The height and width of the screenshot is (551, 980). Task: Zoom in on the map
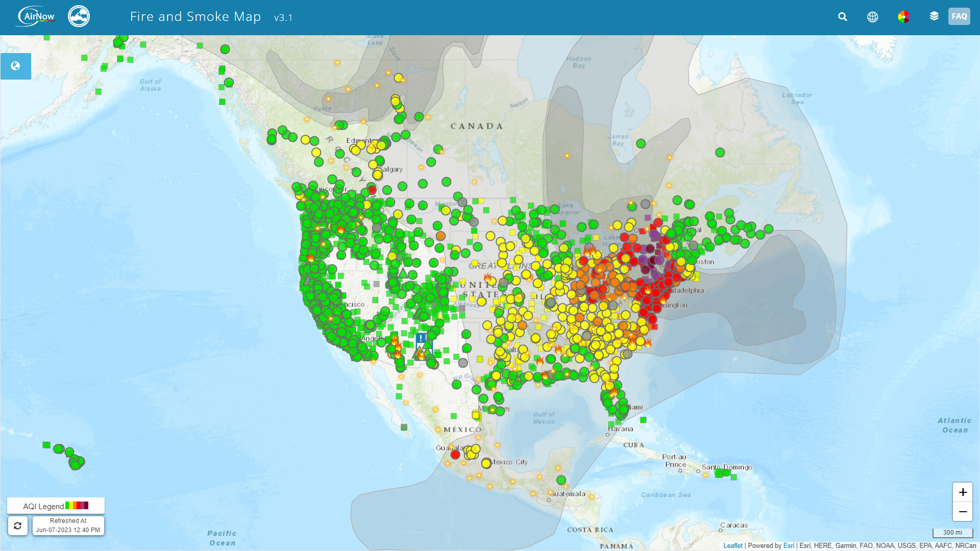tap(963, 492)
